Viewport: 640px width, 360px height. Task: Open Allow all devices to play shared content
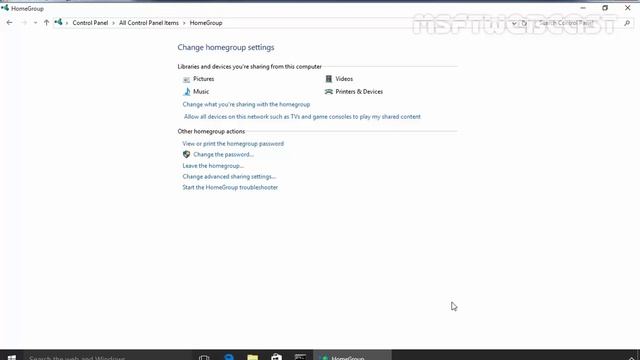pos(302,117)
